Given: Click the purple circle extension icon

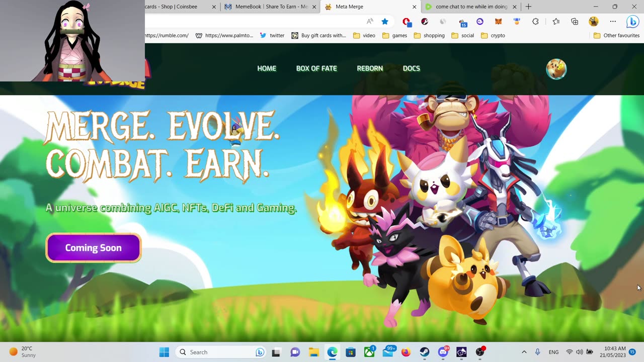Looking at the screenshot, I should [x=480, y=22].
